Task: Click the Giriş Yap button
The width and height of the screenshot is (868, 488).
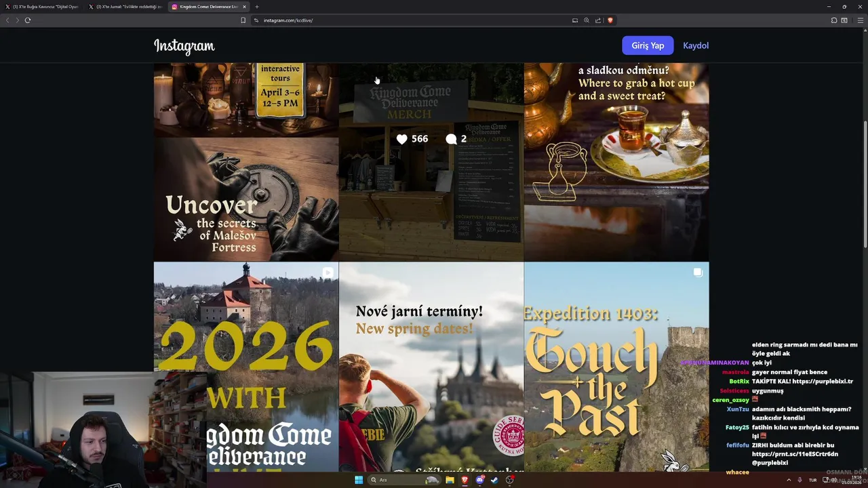Action: [x=648, y=45]
